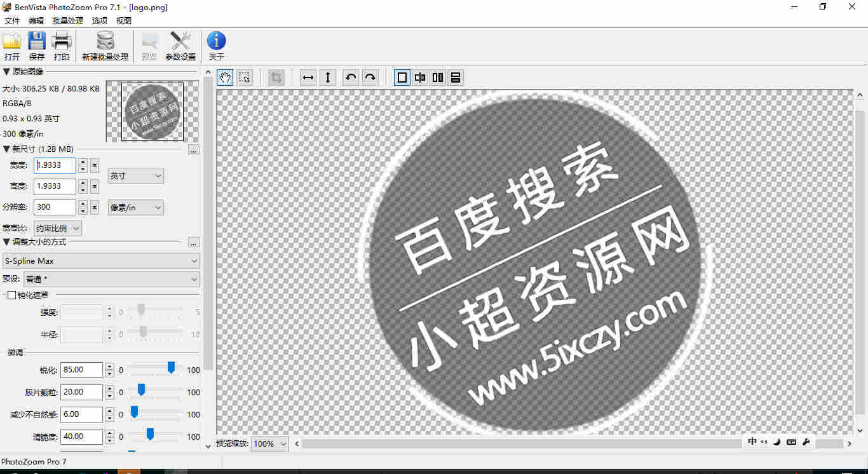Open the 约束比例 aspect ratio dropdown
The height and width of the screenshot is (474, 868).
tap(58, 228)
